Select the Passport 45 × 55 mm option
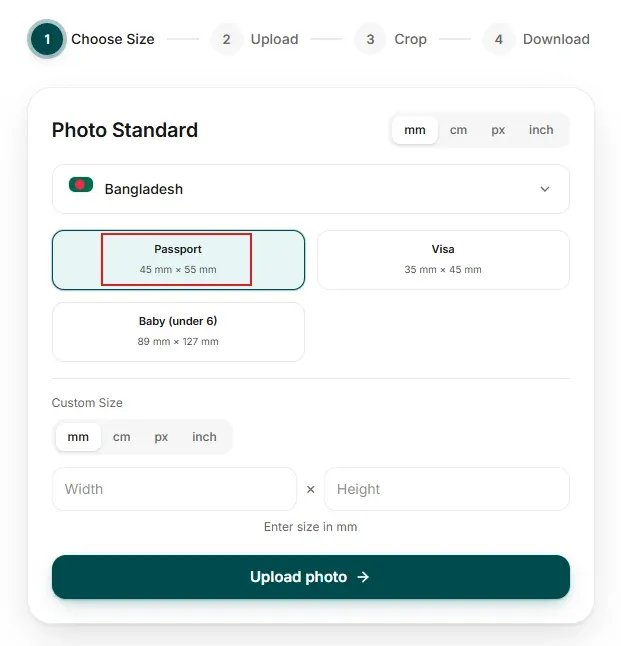 [178, 260]
